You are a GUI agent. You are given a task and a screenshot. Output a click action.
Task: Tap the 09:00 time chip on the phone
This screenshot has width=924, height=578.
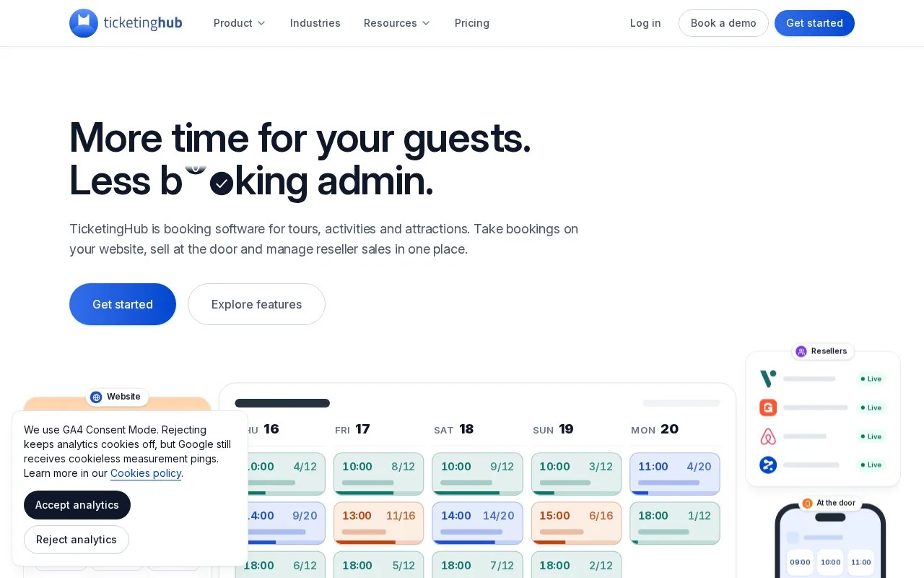tap(800, 562)
